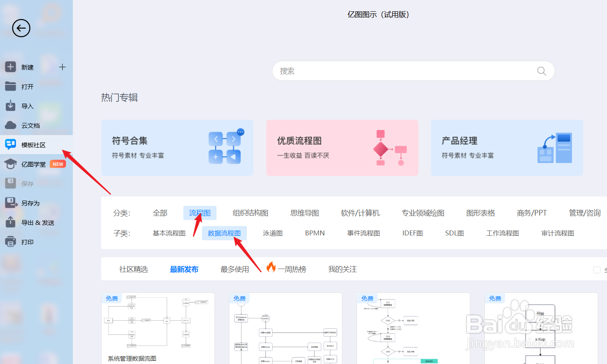Select the 思维导图 category
This screenshot has height=364, width=607.
tap(305, 213)
